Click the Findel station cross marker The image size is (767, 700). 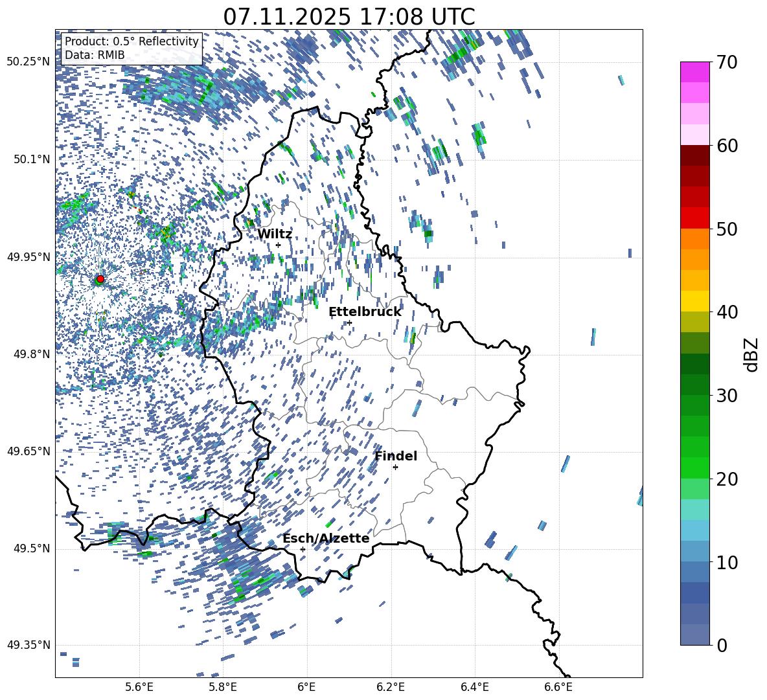point(395,468)
